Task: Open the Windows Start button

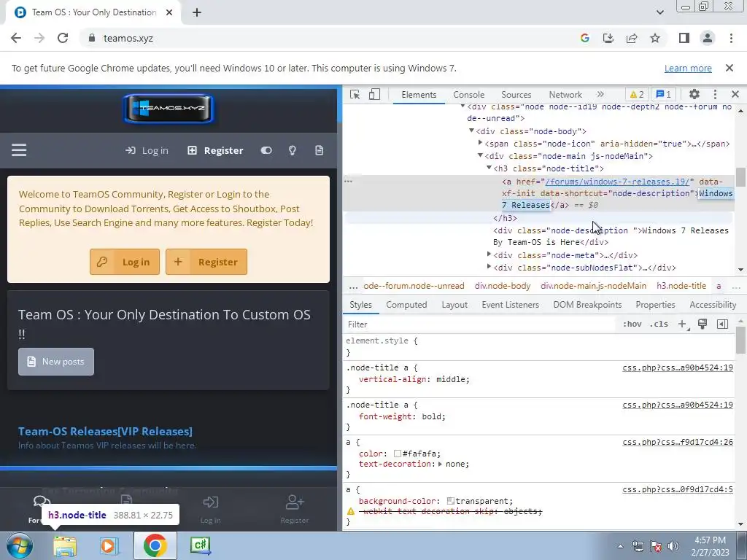Action: coord(20,545)
